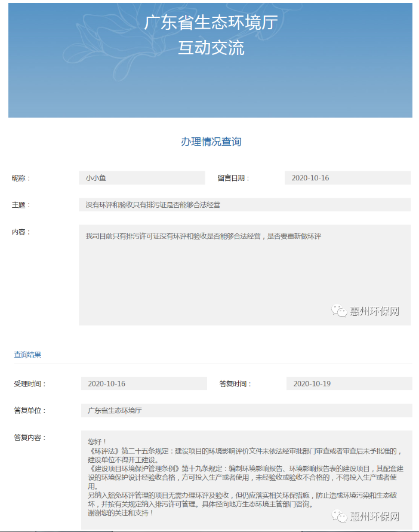Click the 广东省生态环境厅 banner title

click(x=211, y=23)
